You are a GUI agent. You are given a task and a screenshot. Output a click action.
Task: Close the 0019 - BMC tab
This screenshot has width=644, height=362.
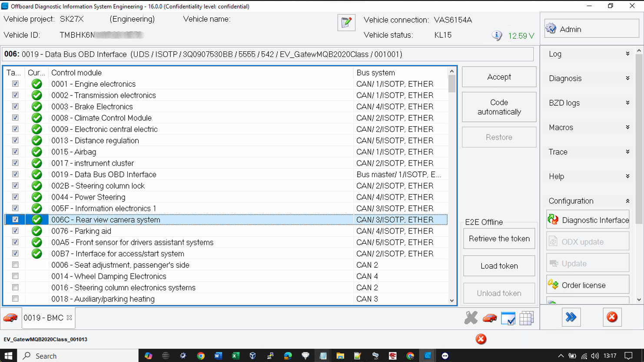69,318
